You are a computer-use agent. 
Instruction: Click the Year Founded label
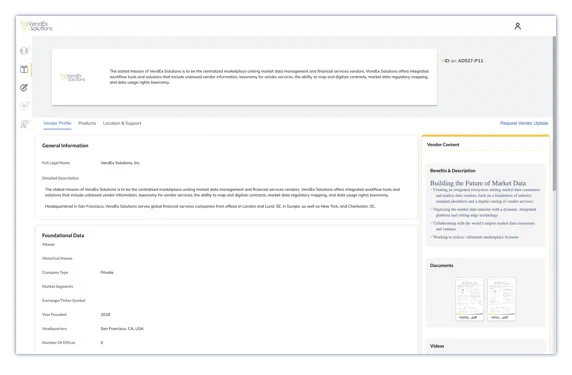54,314
